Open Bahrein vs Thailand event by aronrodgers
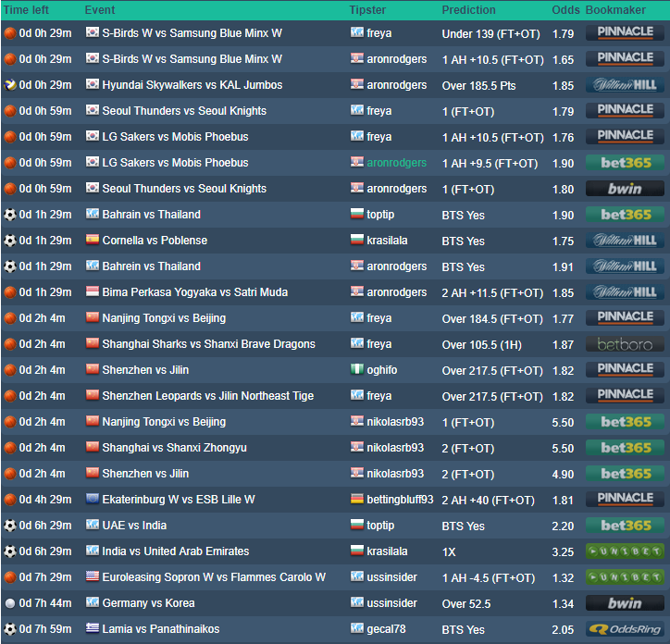The width and height of the screenshot is (670, 644). (151, 266)
